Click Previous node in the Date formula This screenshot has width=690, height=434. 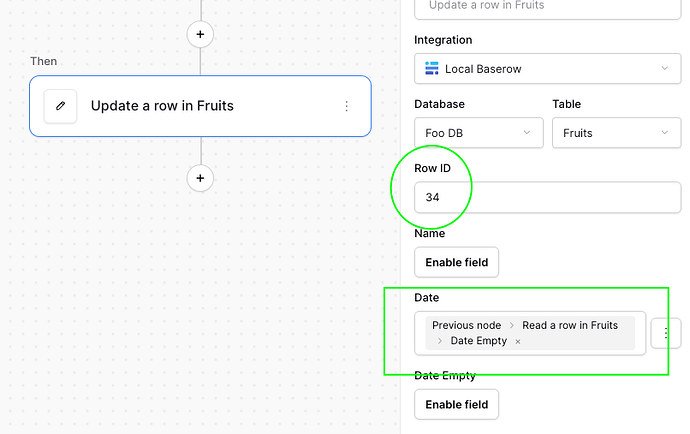pyautogui.click(x=466, y=325)
